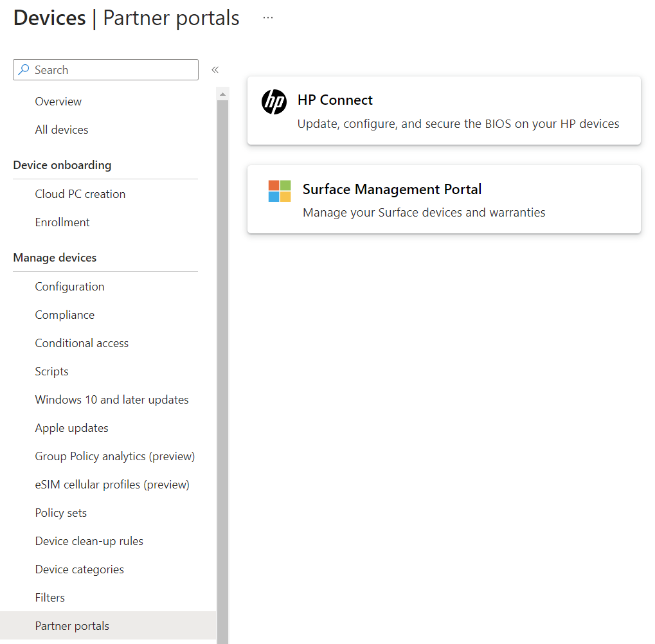Open the Configuration page
Viewport: 655px width, 644px height.
[70, 287]
